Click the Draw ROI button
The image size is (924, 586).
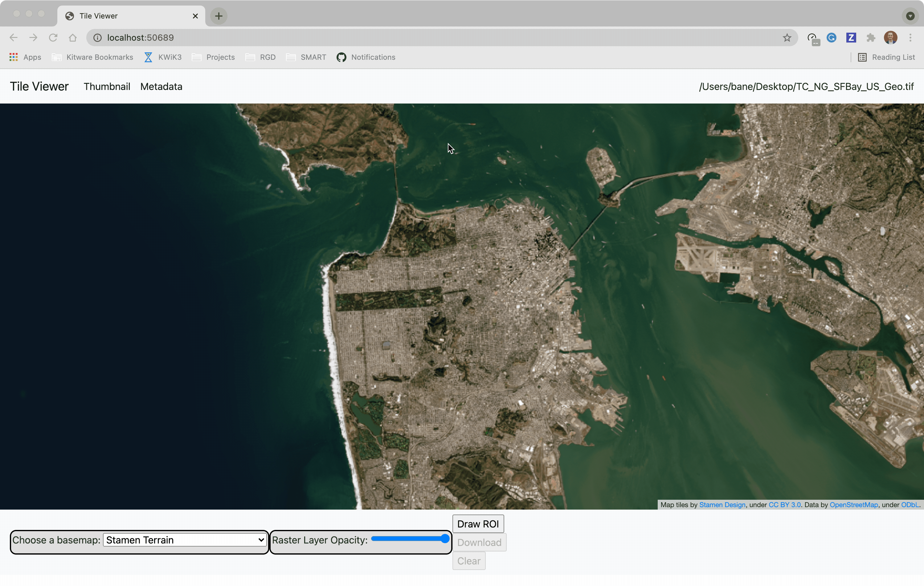coord(477,524)
